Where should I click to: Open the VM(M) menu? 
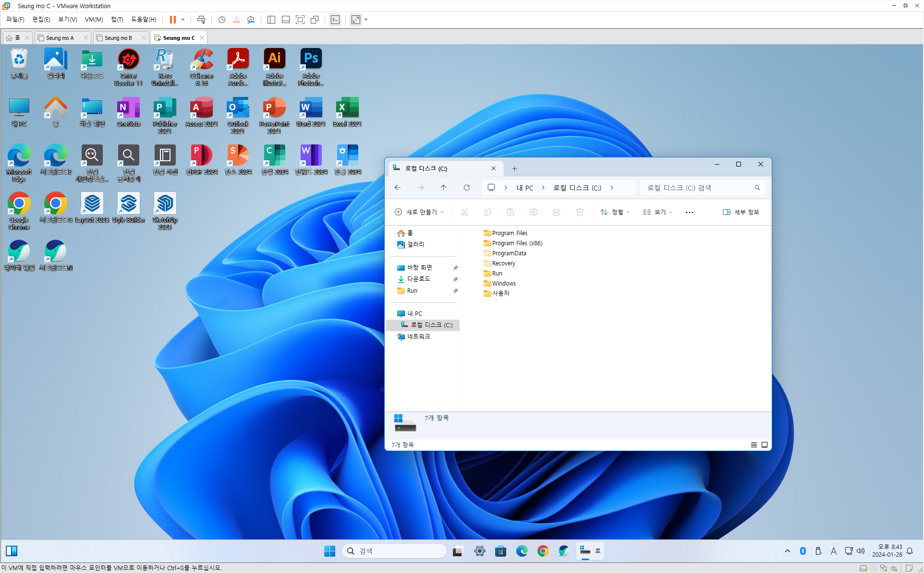pos(94,20)
